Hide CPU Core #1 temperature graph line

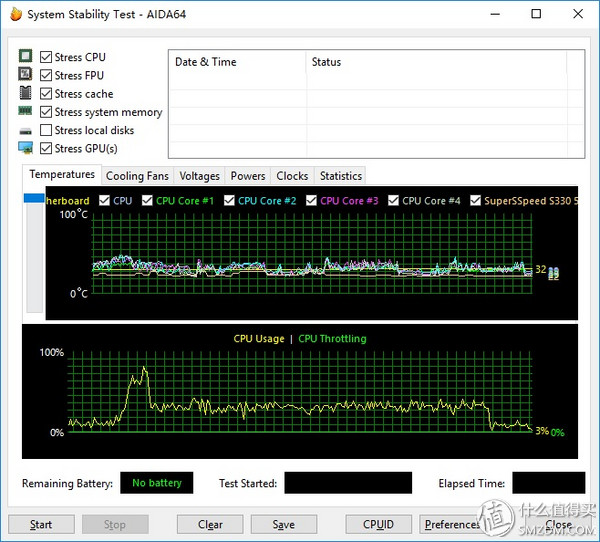tap(147, 200)
